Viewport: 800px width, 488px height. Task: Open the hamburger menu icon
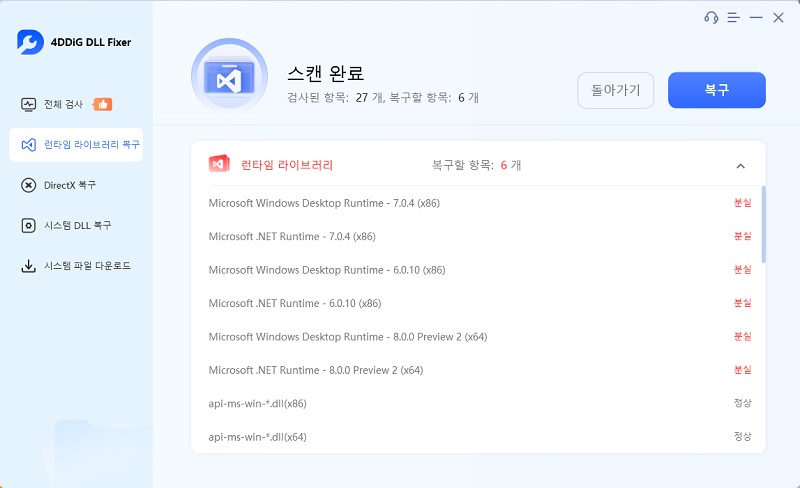click(x=734, y=18)
